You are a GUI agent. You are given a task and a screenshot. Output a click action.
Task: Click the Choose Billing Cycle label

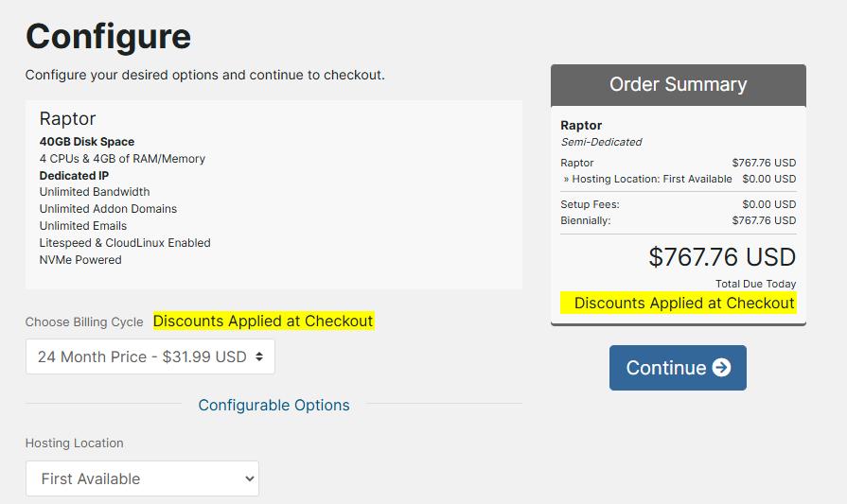tap(84, 322)
